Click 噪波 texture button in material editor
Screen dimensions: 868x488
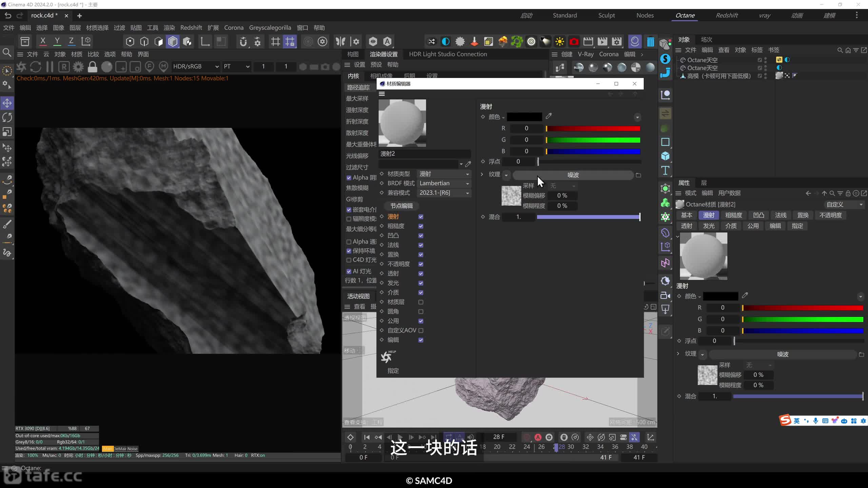(573, 175)
